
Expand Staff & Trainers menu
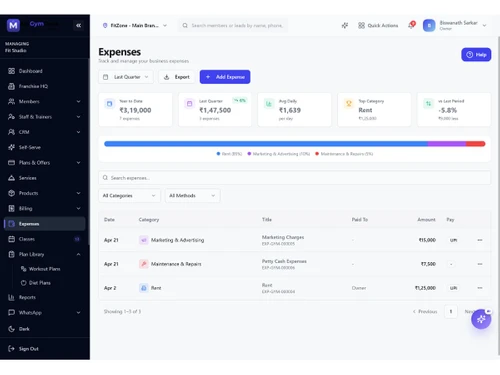coord(45,117)
